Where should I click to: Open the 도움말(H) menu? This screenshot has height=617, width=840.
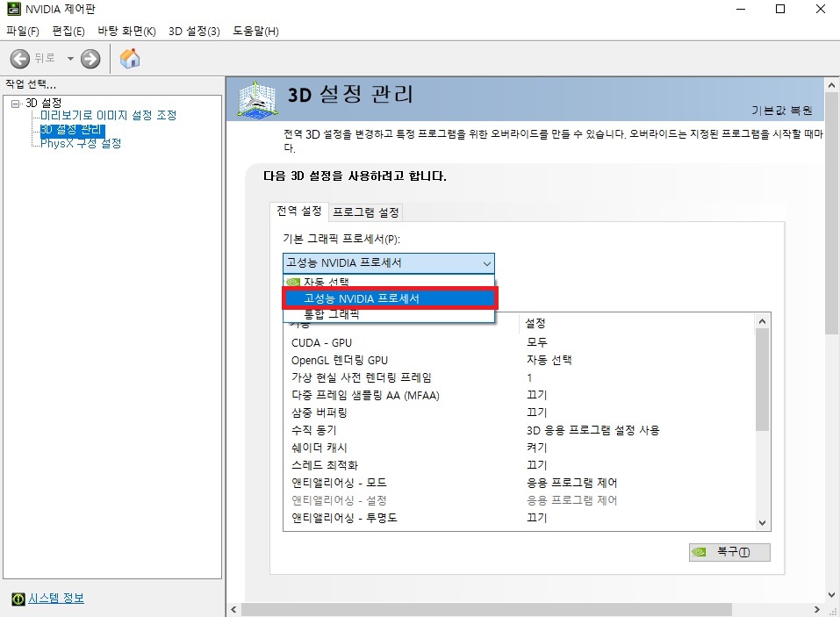point(255,31)
